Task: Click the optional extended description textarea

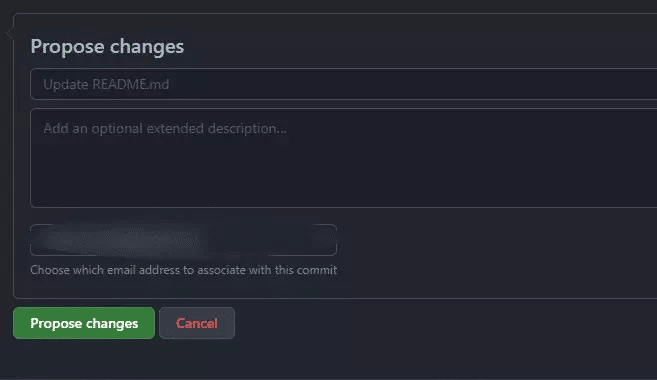Action: 344,158
